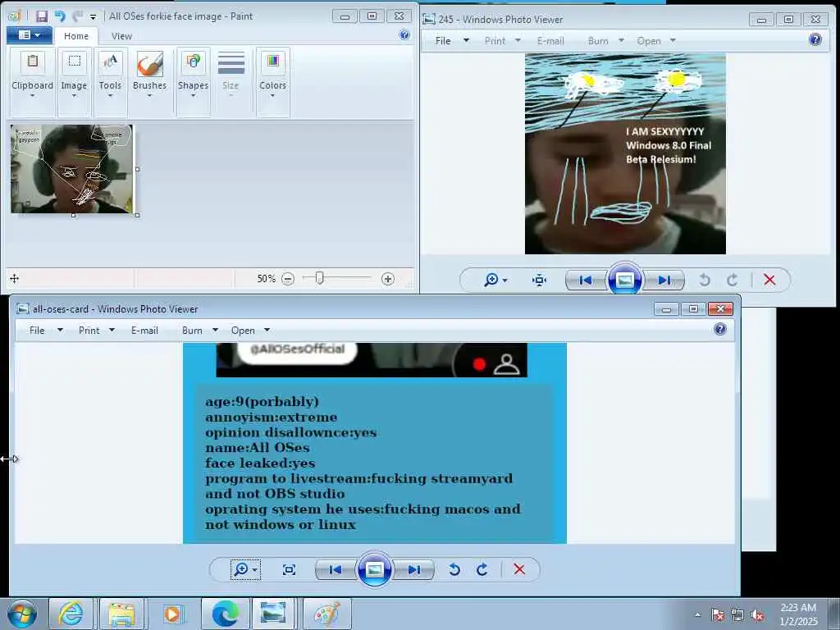The image size is (840, 630).
Task: Expand the Customize Quick Access Toolbar arrow in Paint
Action: 94,17
